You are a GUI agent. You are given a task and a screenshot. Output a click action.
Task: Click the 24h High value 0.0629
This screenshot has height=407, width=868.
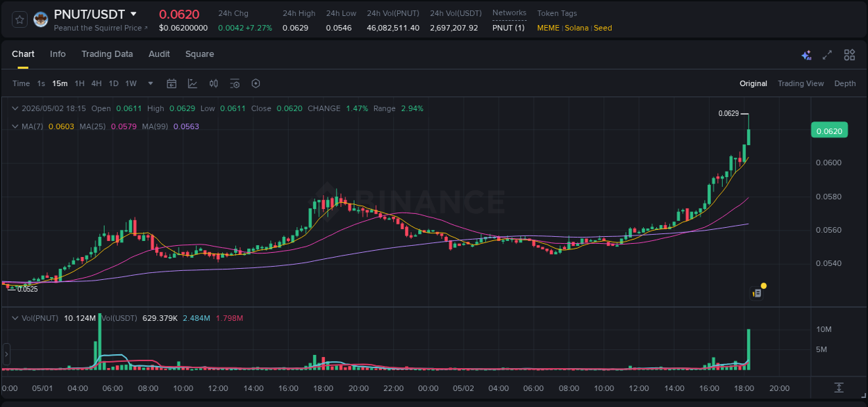point(295,28)
